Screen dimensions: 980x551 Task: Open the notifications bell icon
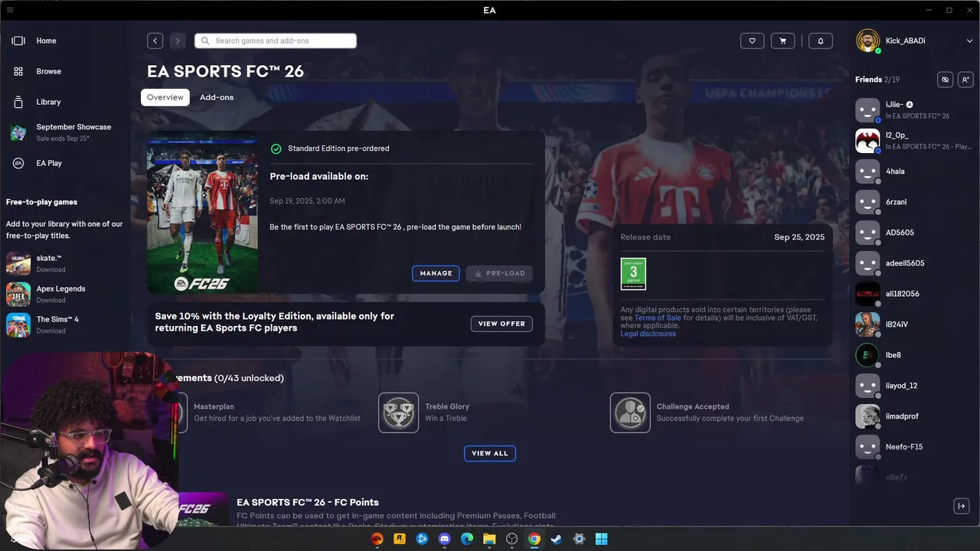821,41
